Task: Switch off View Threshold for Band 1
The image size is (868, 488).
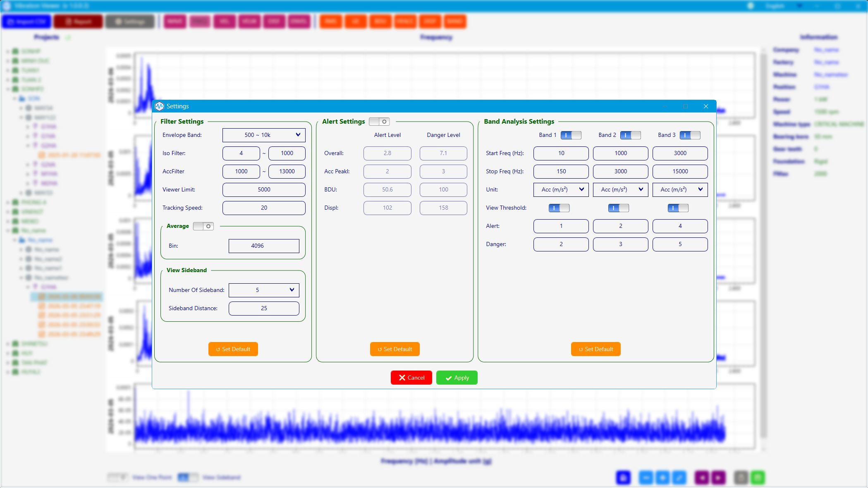Action: click(x=559, y=208)
